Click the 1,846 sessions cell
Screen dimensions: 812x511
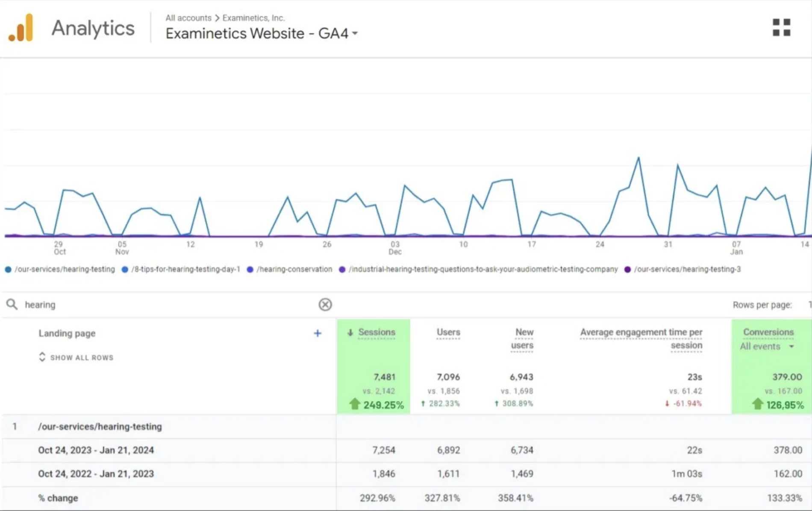[x=384, y=474]
